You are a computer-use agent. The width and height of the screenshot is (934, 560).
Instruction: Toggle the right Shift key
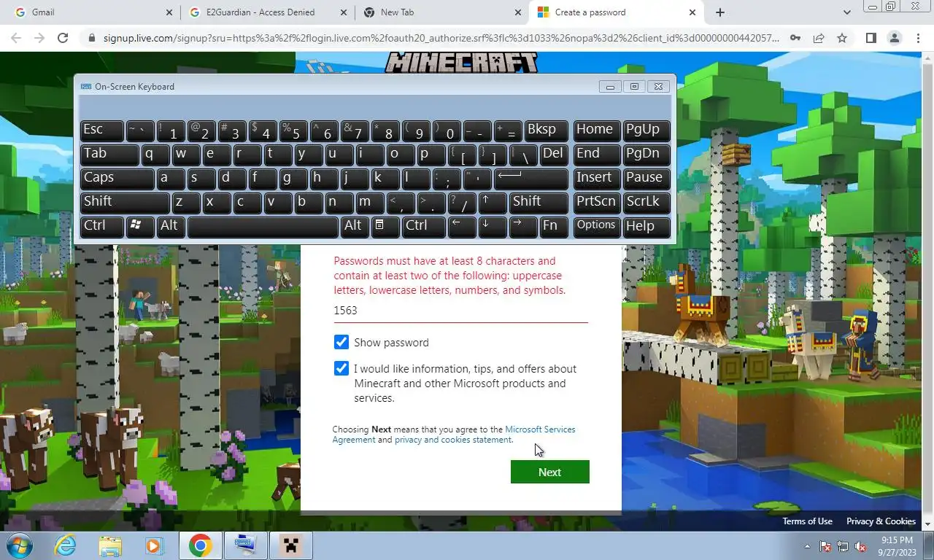pos(539,202)
